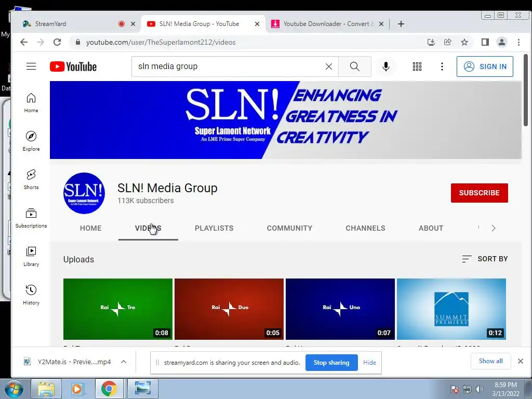Viewport: 532px width, 399px height.
Task: Open the CHANNELS tab
Action: (x=365, y=228)
